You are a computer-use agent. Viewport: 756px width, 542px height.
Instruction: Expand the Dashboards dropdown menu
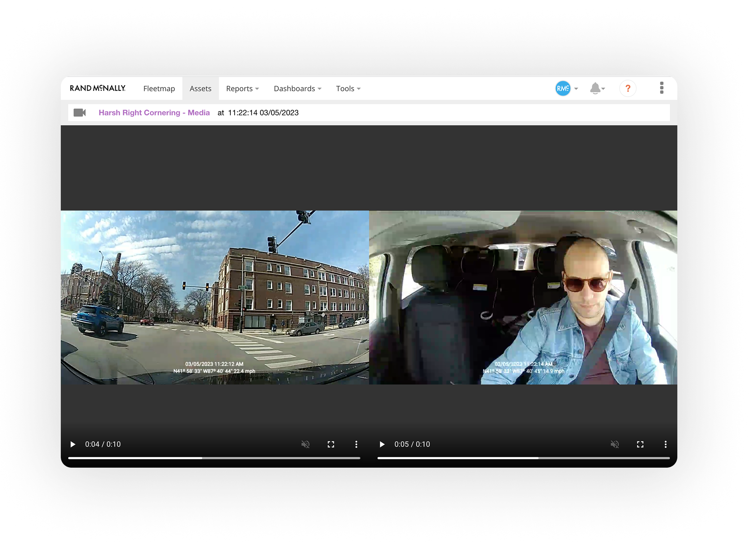[x=298, y=89]
